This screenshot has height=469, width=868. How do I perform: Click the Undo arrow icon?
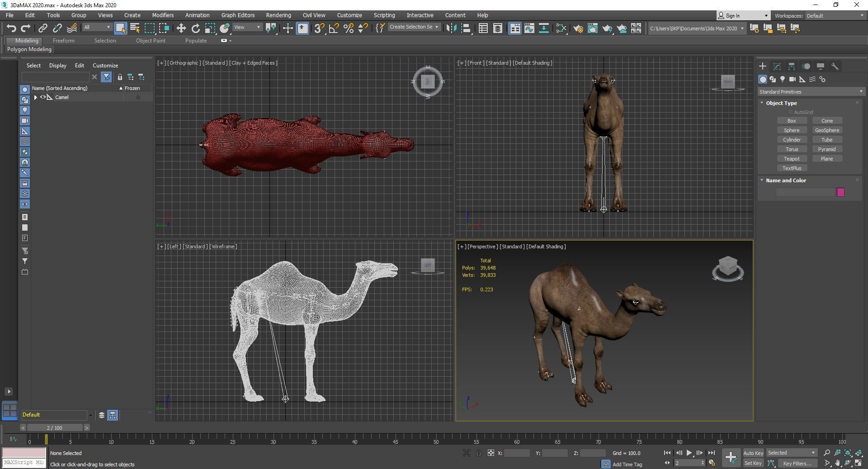pos(11,28)
